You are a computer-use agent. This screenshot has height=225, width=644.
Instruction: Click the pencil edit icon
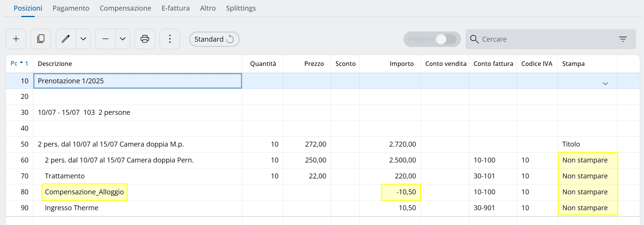(66, 39)
